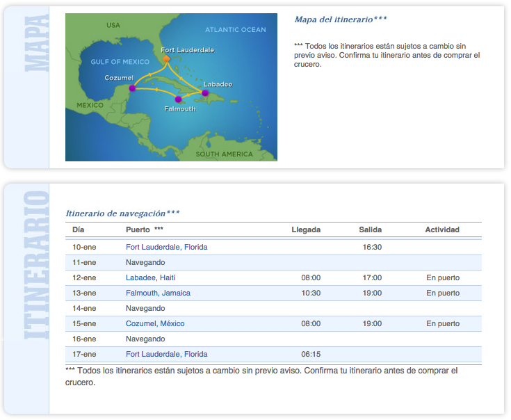Click the 06:15 arrival time for 17-ene

[311, 354]
